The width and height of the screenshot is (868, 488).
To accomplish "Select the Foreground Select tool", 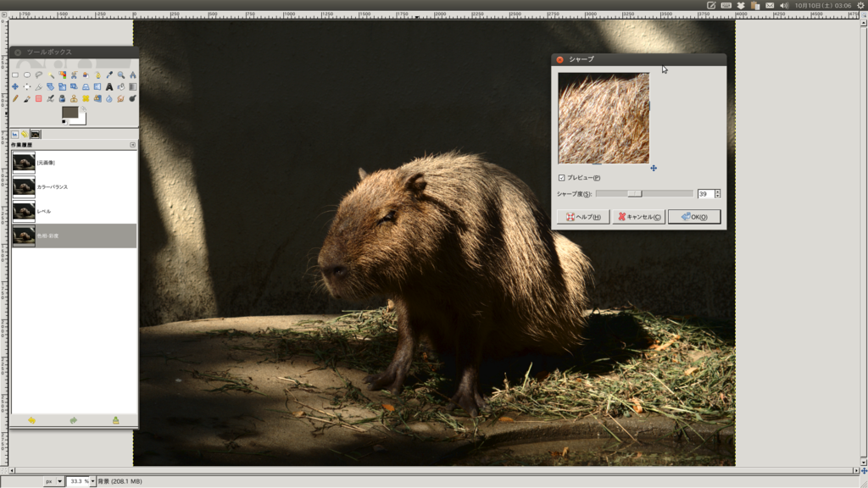I will 86,75.
